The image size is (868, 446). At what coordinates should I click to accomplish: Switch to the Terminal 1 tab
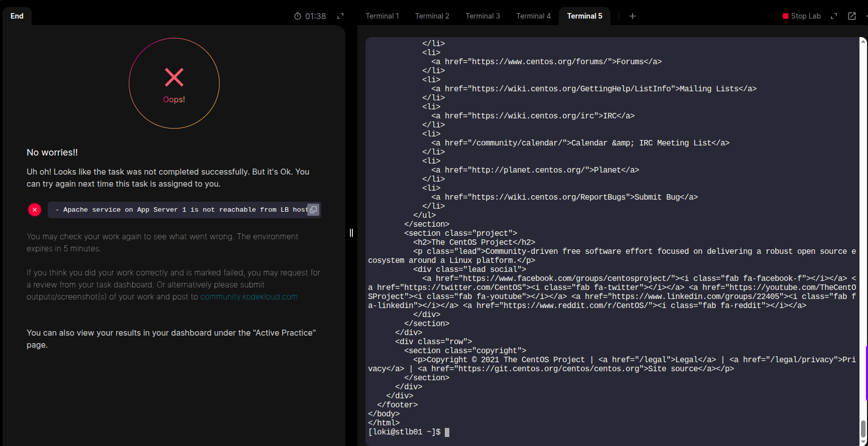pyautogui.click(x=382, y=16)
